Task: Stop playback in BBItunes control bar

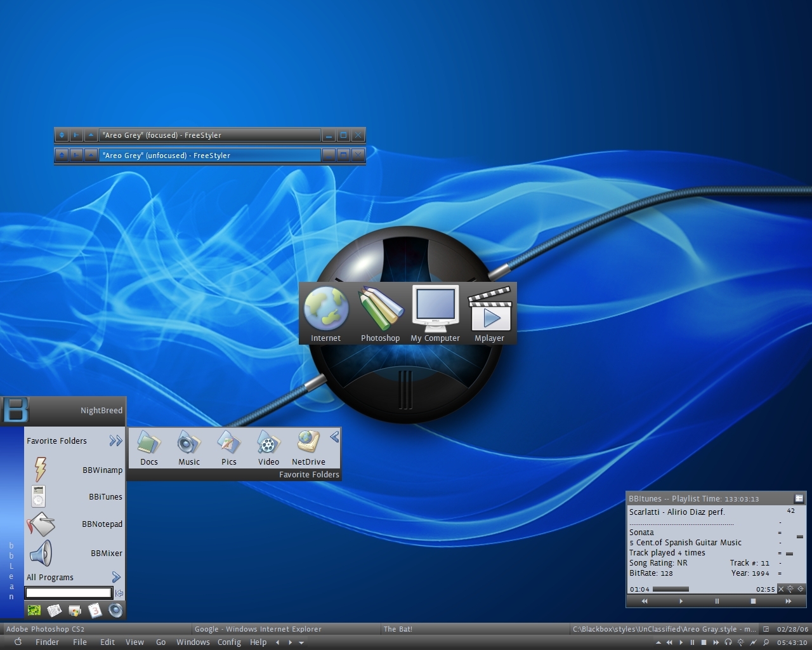Action: 753,601
